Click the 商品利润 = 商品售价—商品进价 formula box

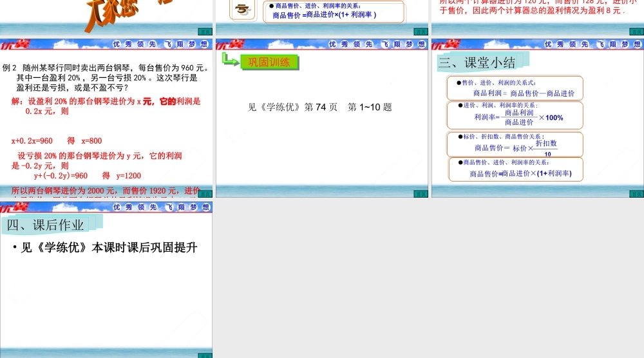[515, 88]
